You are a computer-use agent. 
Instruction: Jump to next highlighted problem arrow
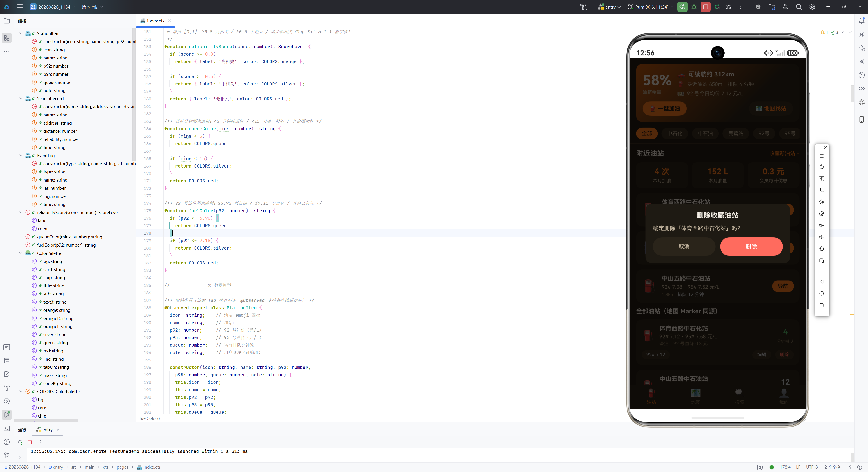point(850,32)
